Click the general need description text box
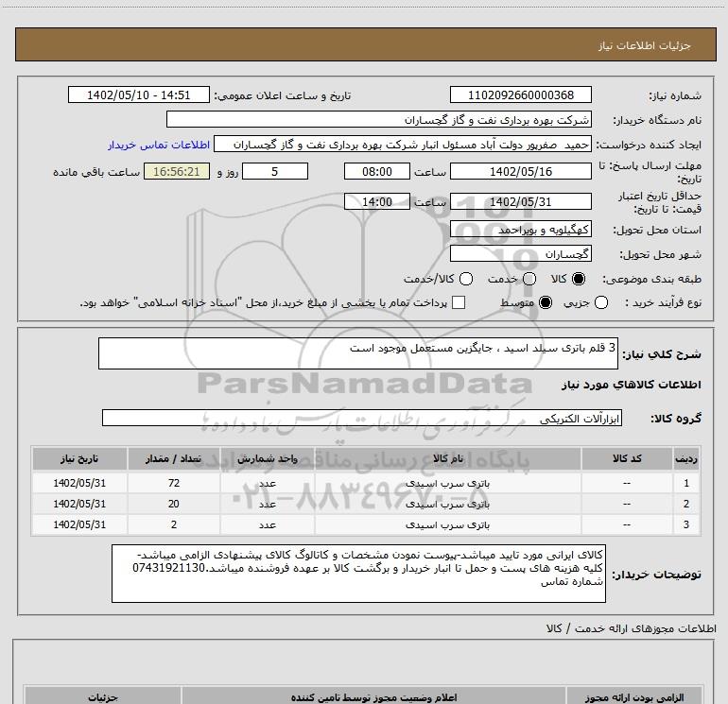Screen dimensions: 728x704 pos(358,353)
